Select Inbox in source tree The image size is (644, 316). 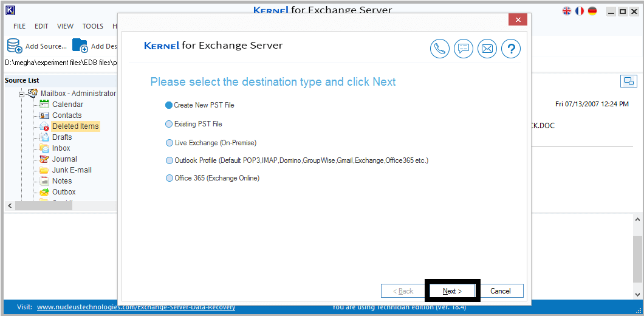click(x=61, y=148)
